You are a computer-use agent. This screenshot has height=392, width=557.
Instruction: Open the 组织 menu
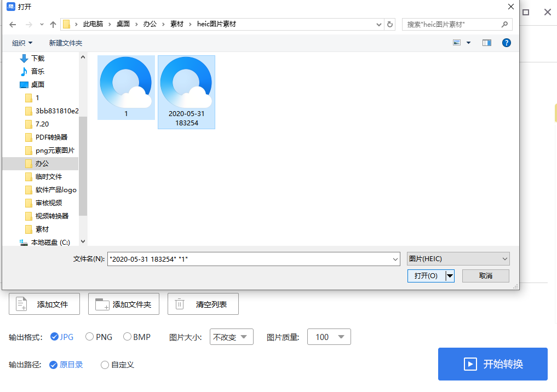tap(22, 43)
